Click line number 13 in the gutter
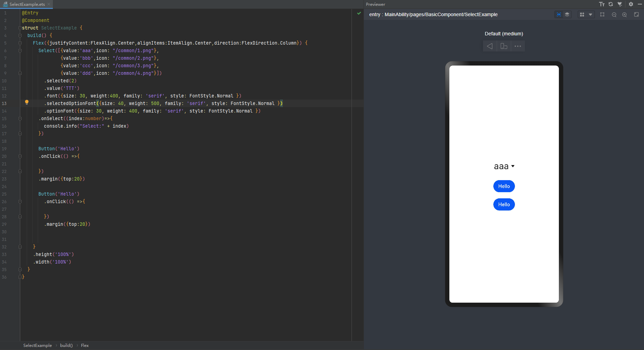This screenshot has height=350, width=644. coord(4,103)
